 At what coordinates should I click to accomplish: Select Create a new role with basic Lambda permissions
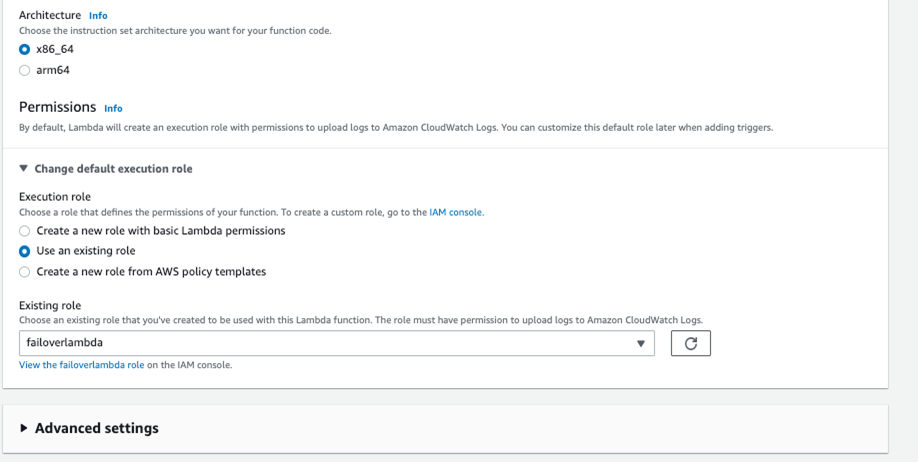tap(25, 231)
